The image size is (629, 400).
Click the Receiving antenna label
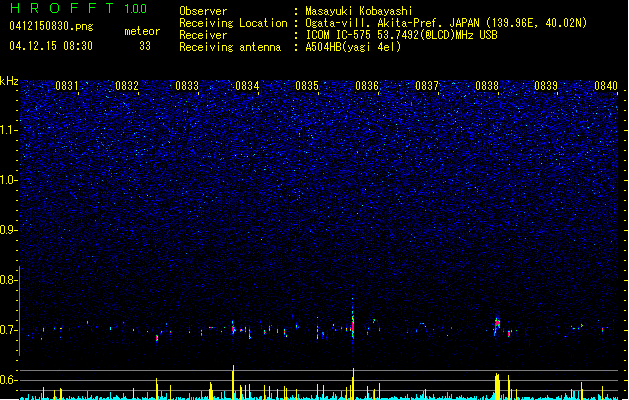click(230, 47)
